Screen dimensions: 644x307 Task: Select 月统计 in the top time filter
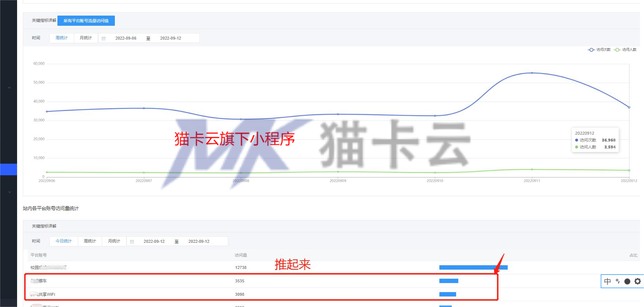[x=86, y=38]
